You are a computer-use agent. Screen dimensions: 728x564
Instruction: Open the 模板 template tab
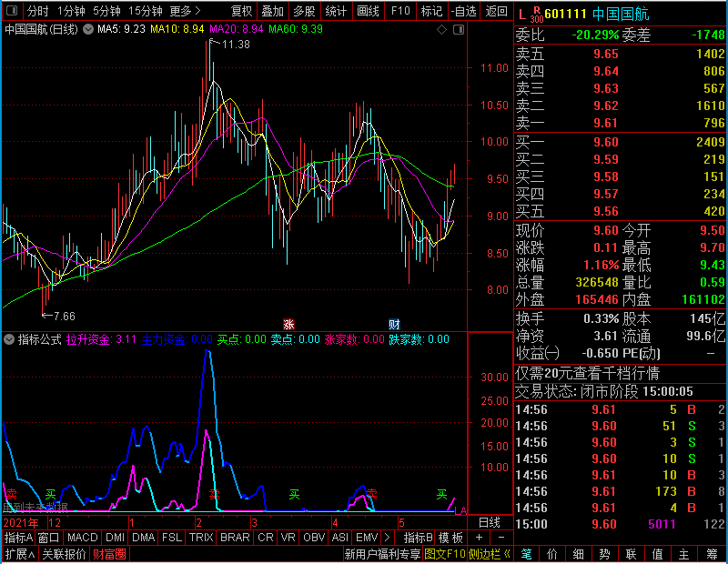(450, 538)
